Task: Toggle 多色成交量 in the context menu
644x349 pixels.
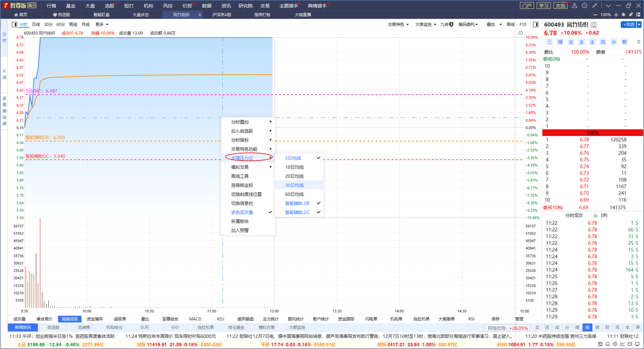Action: click(248, 212)
